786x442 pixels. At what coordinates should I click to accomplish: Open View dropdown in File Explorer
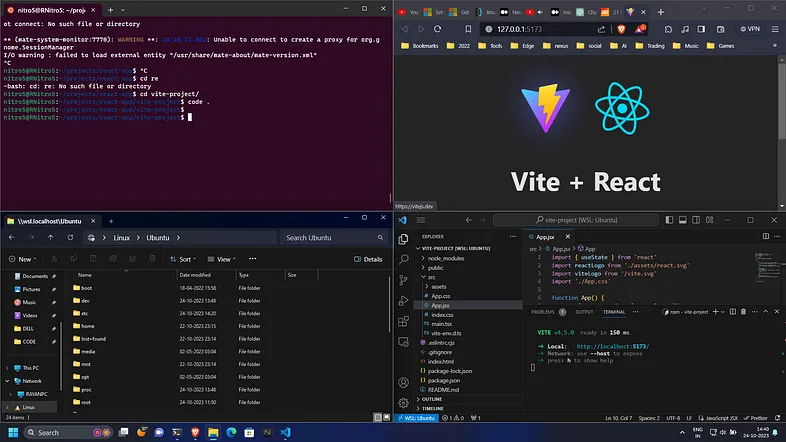[221, 259]
